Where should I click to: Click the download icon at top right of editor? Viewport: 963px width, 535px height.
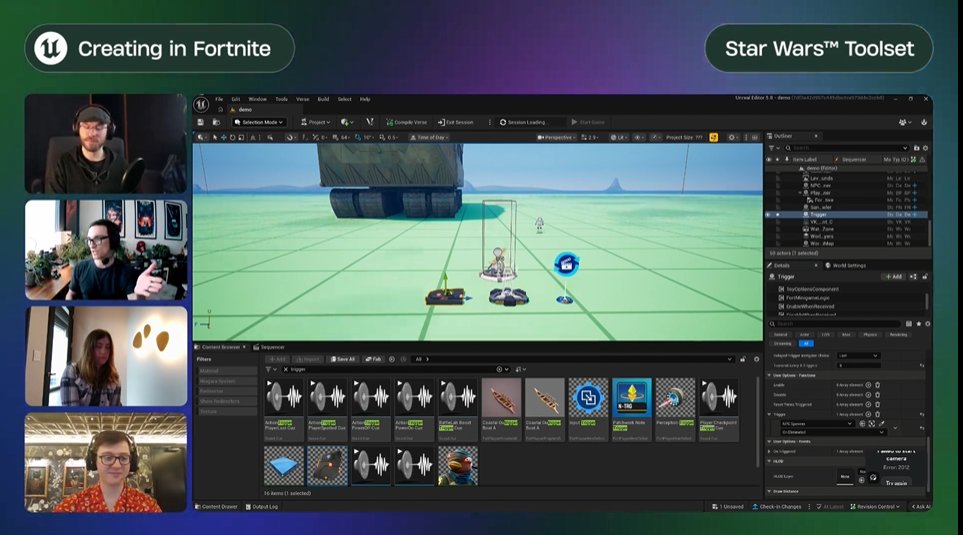point(924,122)
